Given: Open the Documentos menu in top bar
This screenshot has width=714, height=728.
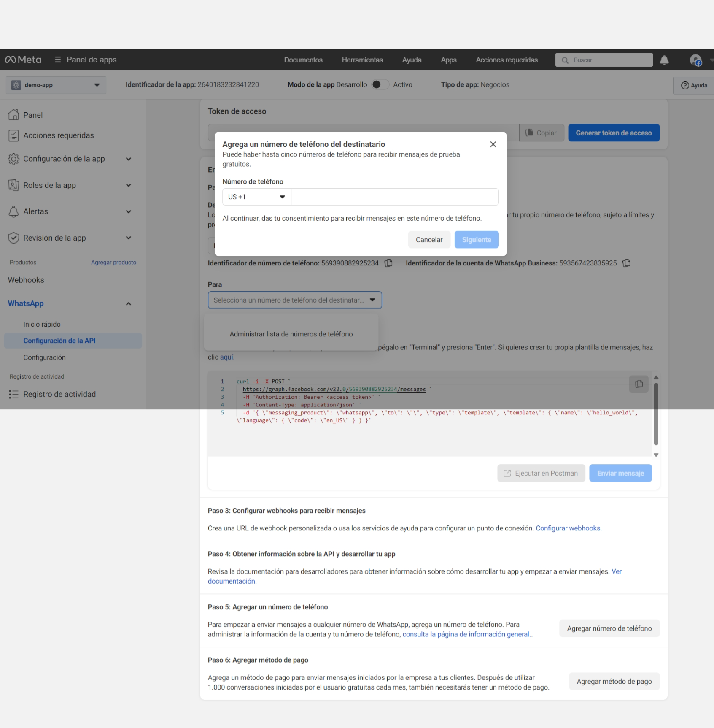Looking at the screenshot, I should [x=303, y=60].
